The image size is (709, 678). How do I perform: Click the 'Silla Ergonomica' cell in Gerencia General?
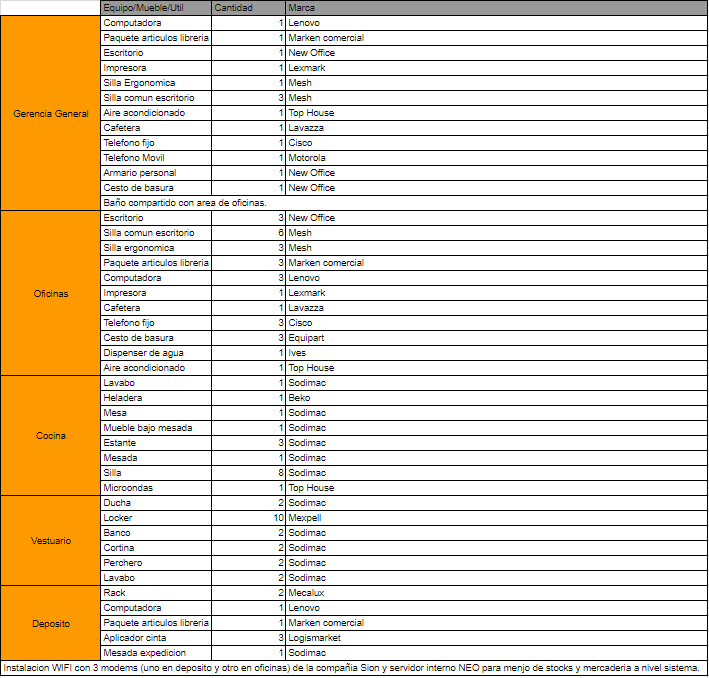[x=156, y=83]
